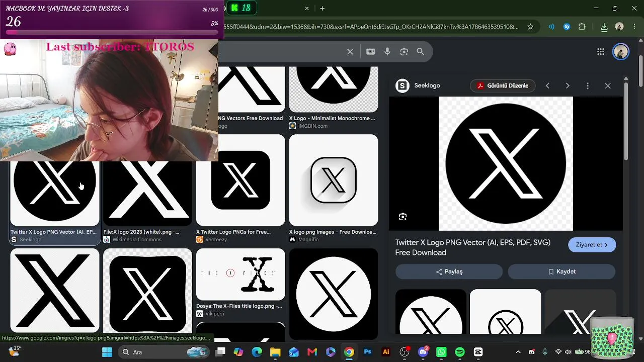This screenshot has height=362, width=644.
Task: Open File Explorer from the taskbar
Action: 275,352
